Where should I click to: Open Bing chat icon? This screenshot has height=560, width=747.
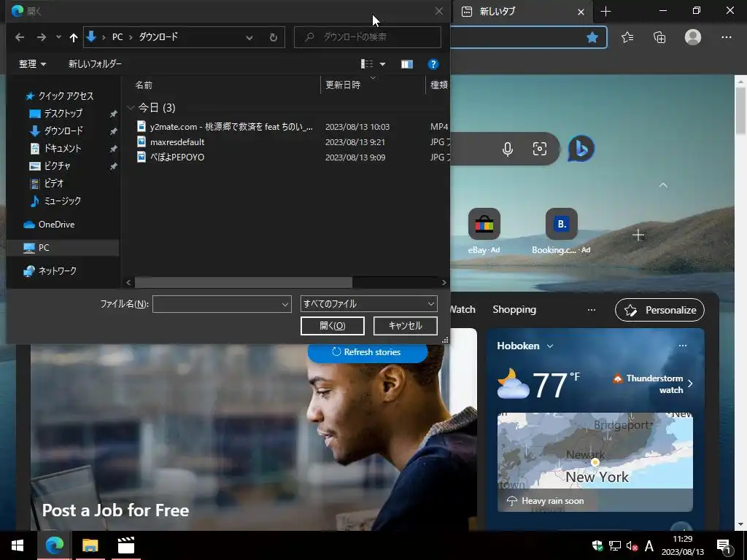581,149
